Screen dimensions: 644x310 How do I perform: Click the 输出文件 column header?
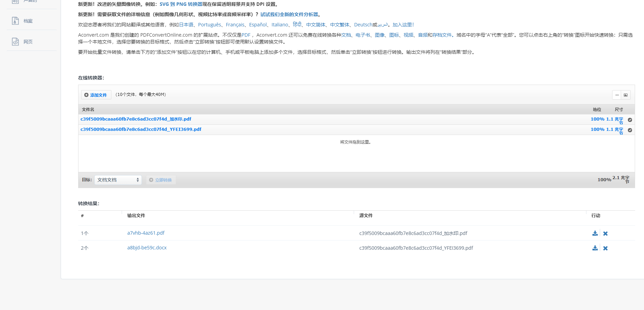coord(136,215)
